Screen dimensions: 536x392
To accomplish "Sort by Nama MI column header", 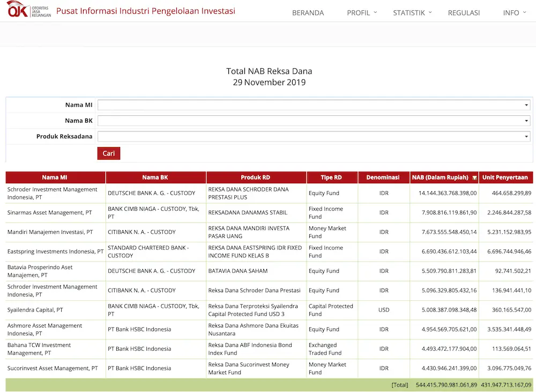I will [x=55, y=177].
